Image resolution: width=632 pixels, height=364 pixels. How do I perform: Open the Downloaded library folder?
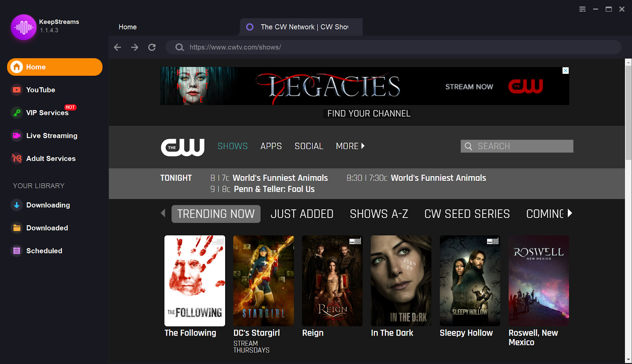(47, 228)
